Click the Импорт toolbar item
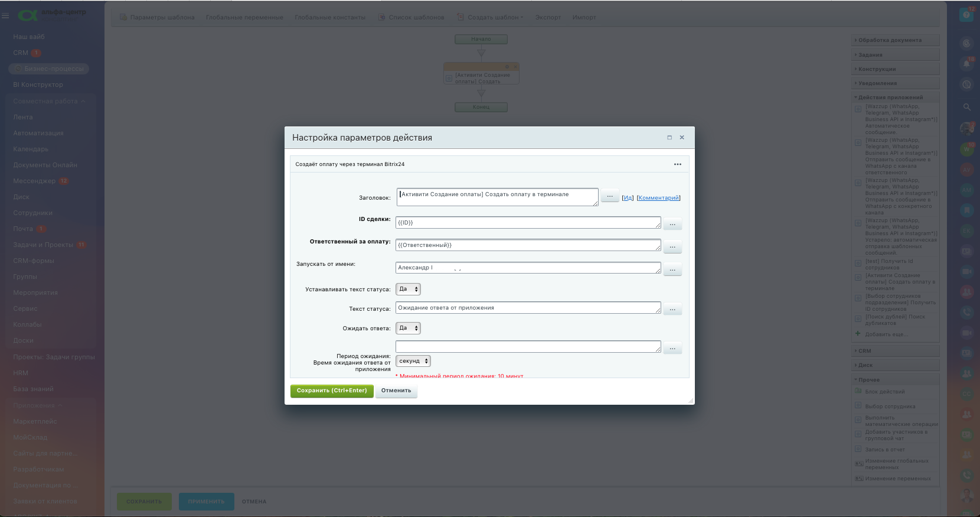The image size is (980, 517). (584, 17)
